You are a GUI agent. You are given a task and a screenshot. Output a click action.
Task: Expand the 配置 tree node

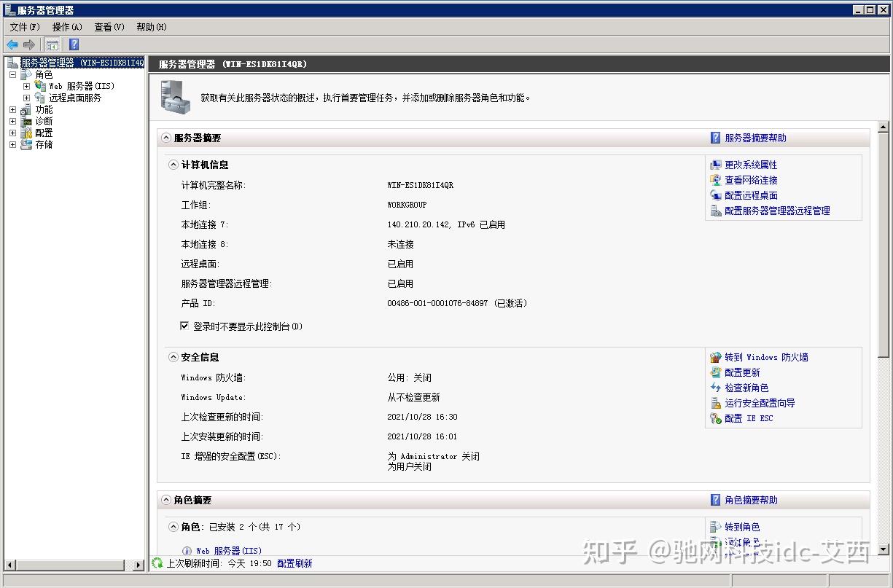(x=12, y=133)
